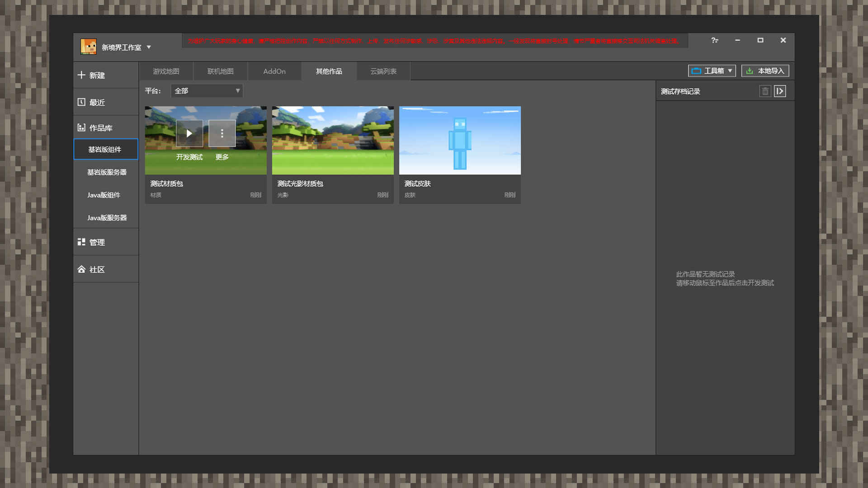The width and height of the screenshot is (868, 488).
Task: Click the trash icon in 测试存档记录 panel
Action: pyautogui.click(x=765, y=91)
